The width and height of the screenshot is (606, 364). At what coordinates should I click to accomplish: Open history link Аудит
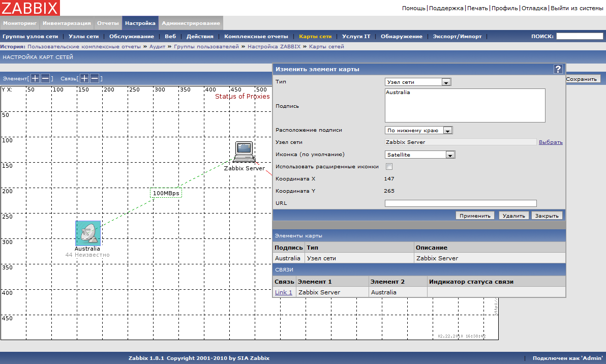coord(157,46)
